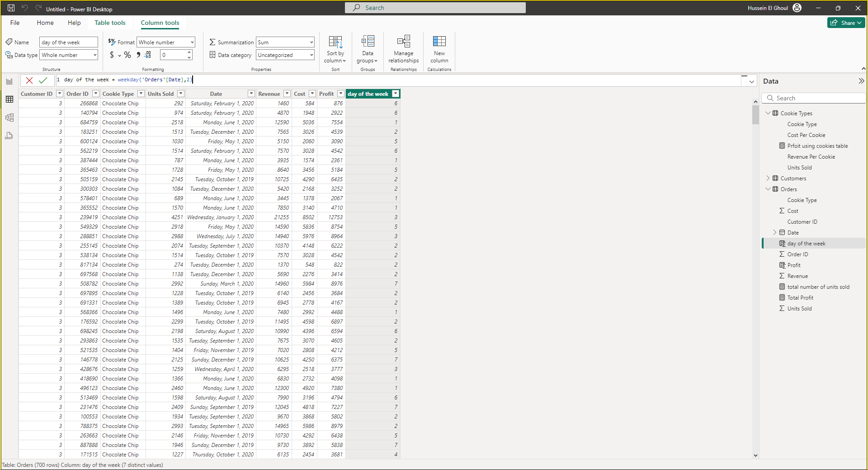Select Total Profit measure in Data pane
868x470 pixels.
[x=800, y=298]
